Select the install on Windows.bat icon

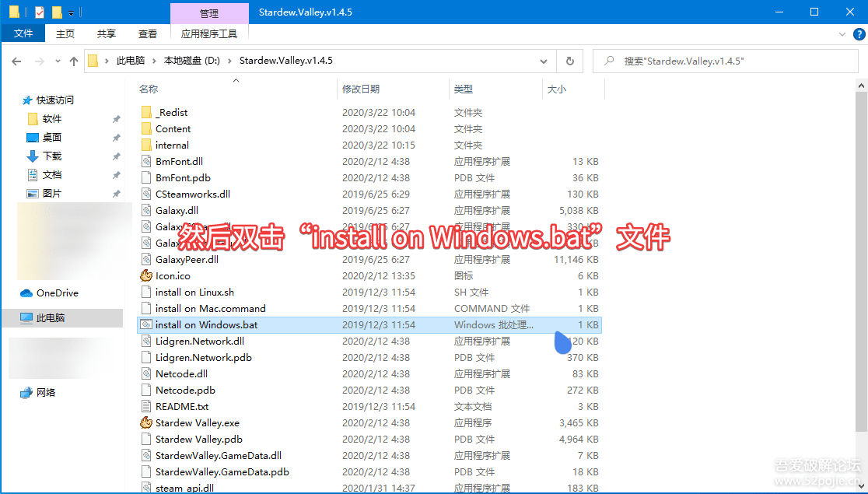(146, 324)
